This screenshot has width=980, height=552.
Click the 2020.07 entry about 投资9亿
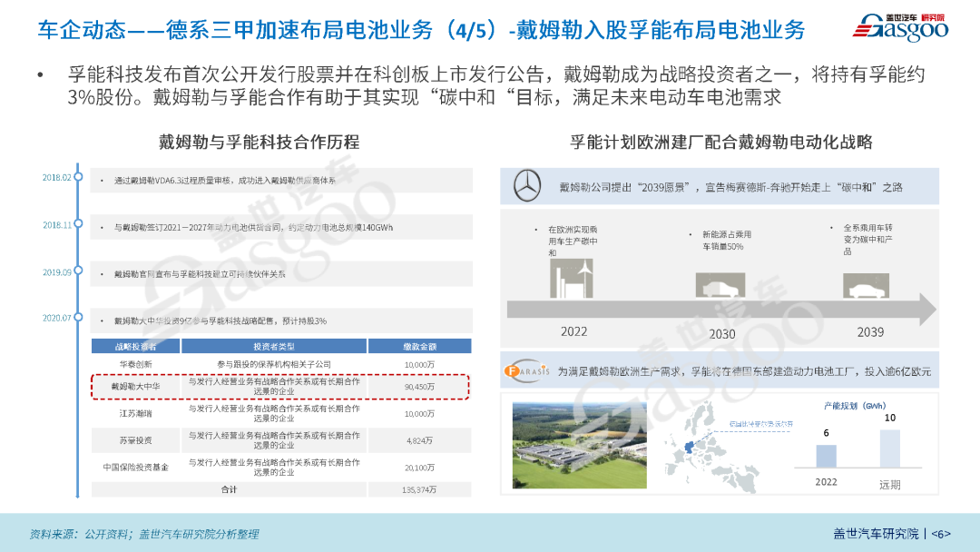click(x=281, y=320)
